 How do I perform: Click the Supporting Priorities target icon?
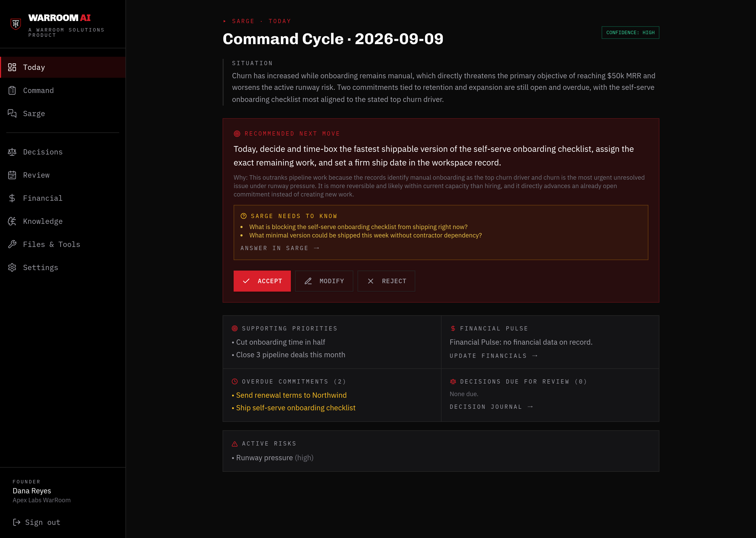235,329
